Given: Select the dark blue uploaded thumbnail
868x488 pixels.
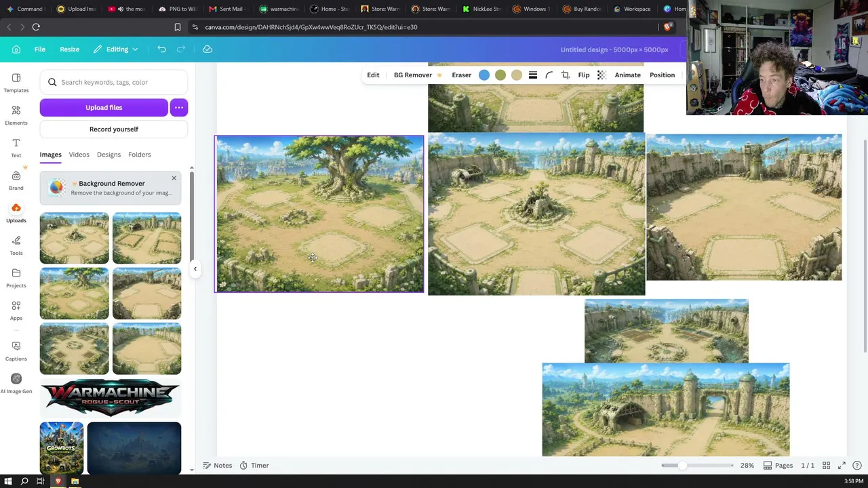Looking at the screenshot, I should pos(134,448).
